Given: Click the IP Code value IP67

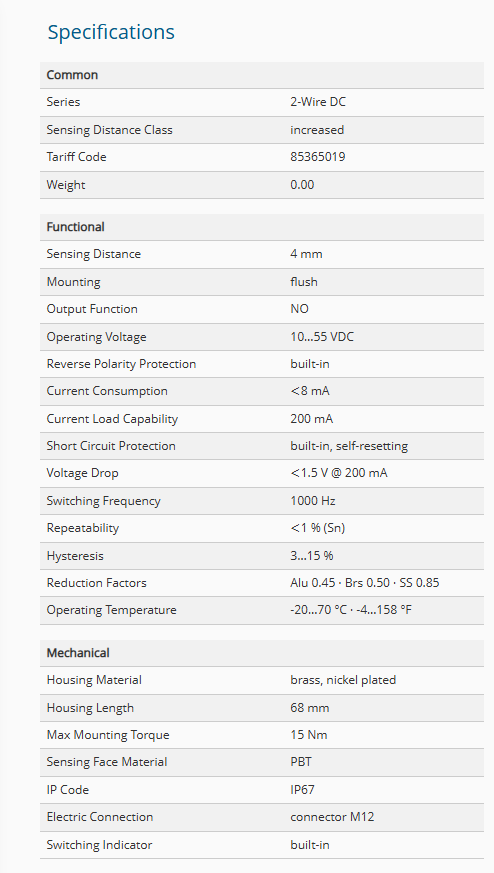Looking at the screenshot, I should 302,789.
